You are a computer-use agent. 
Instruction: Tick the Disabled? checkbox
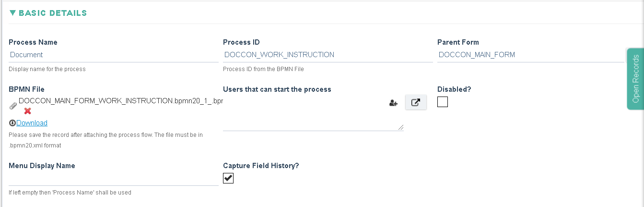point(443,102)
